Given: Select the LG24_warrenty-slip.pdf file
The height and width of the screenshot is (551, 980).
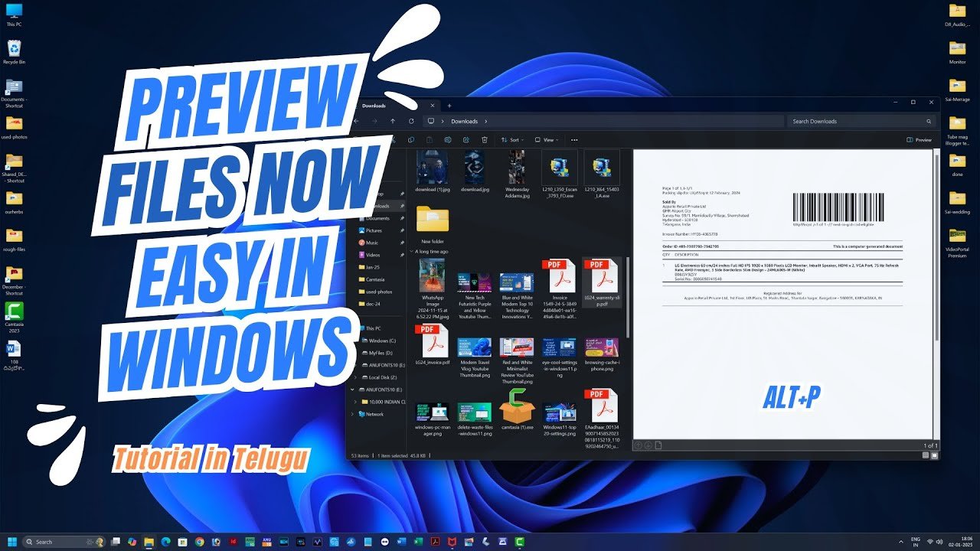Looking at the screenshot, I should (601, 282).
